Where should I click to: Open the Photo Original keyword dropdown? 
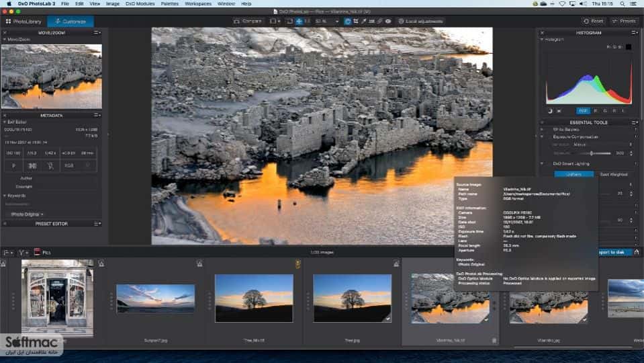(27, 214)
